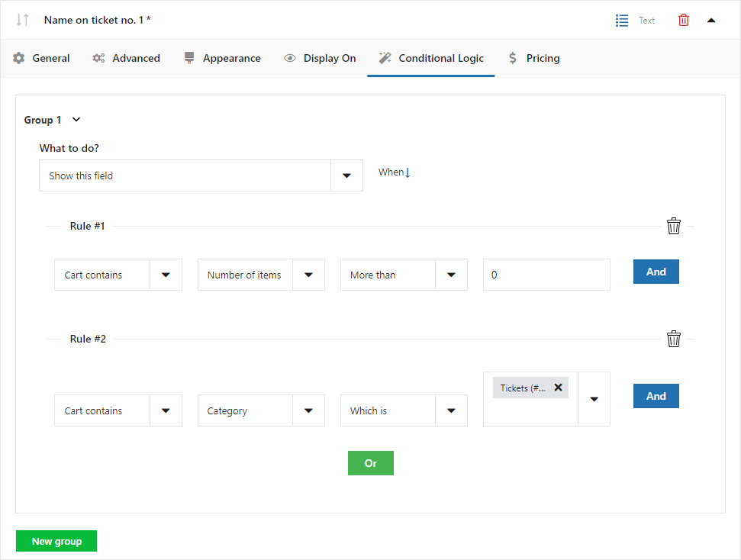Switch to the Display On tab
Image resolution: width=741 pixels, height=560 pixels.
320,58
